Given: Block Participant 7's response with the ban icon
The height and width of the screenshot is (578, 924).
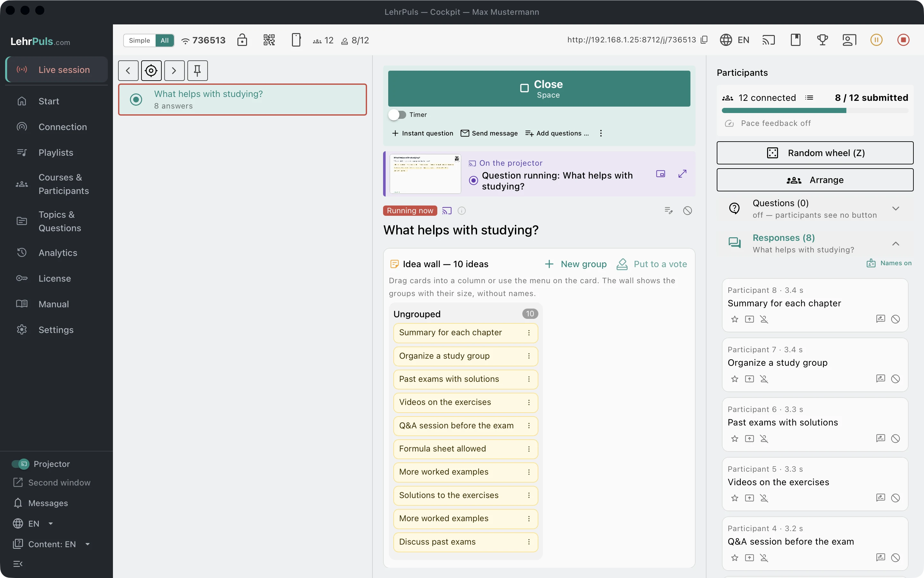Looking at the screenshot, I should 895,379.
